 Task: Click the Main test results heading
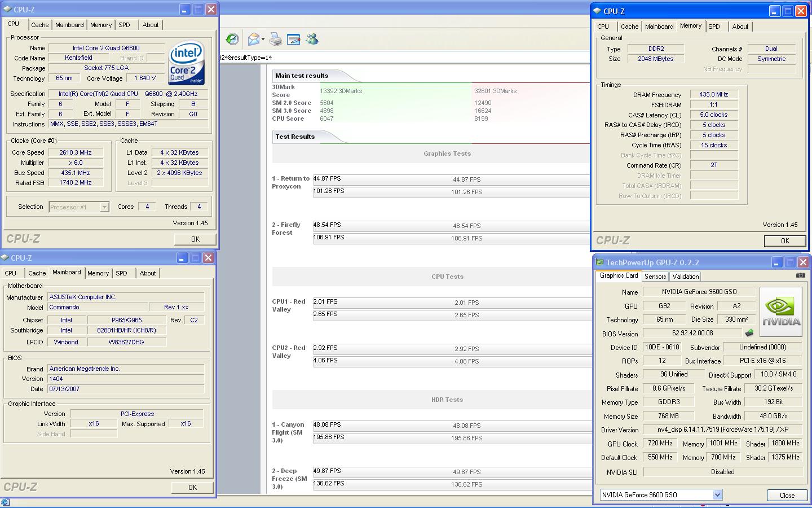[302, 76]
